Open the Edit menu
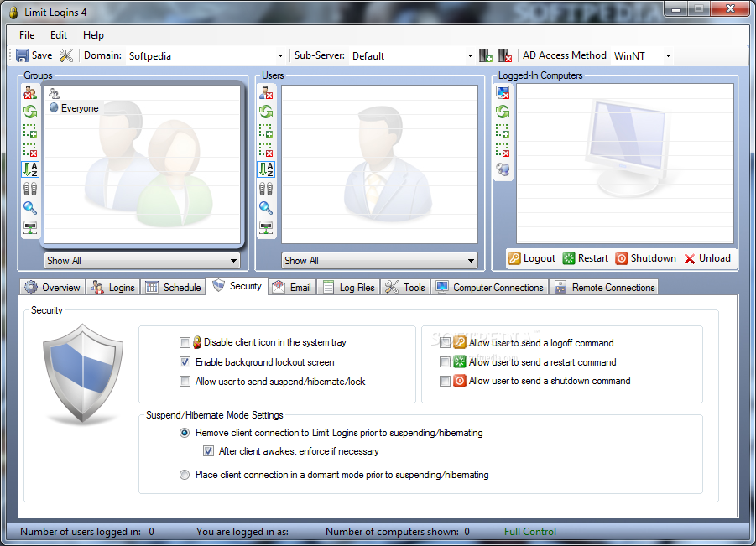Image resolution: width=756 pixels, height=546 pixels. (59, 35)
